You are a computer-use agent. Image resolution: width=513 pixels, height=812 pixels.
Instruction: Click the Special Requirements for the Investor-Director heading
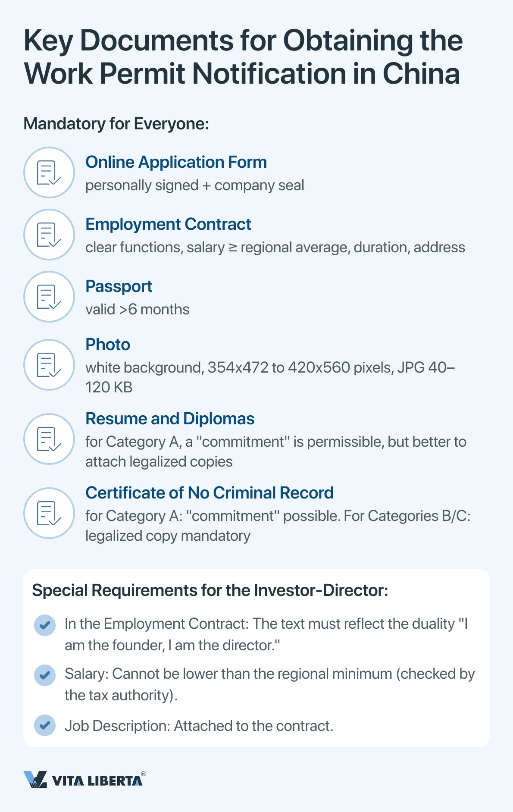point(210,590)
